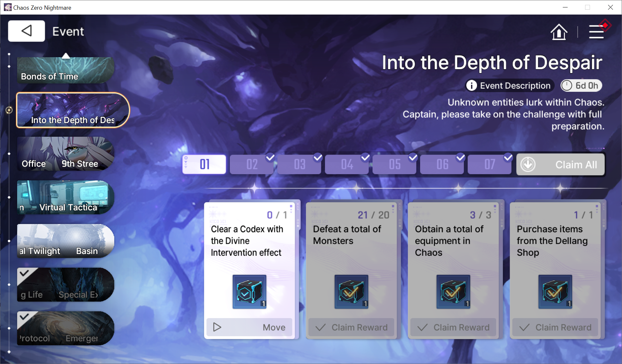This screenshot has height=364, width=622.
Task: Open day 07 tab
Action: (x=490, y=164)
